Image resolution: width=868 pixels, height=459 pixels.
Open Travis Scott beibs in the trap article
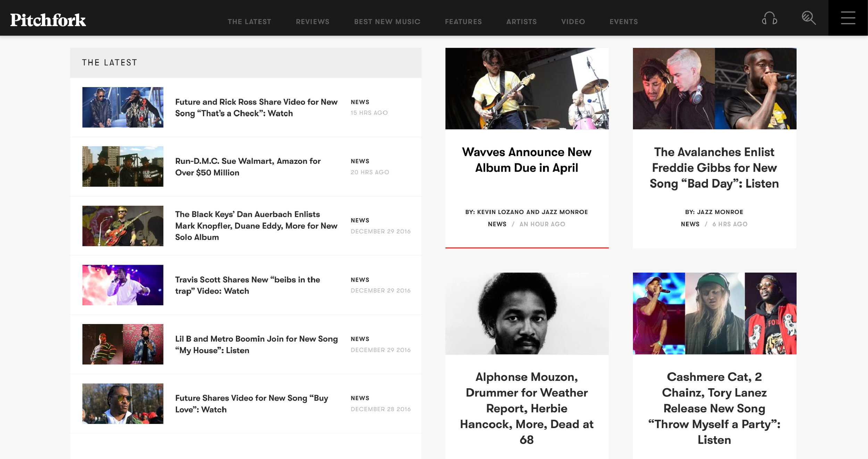coord(247,285)
